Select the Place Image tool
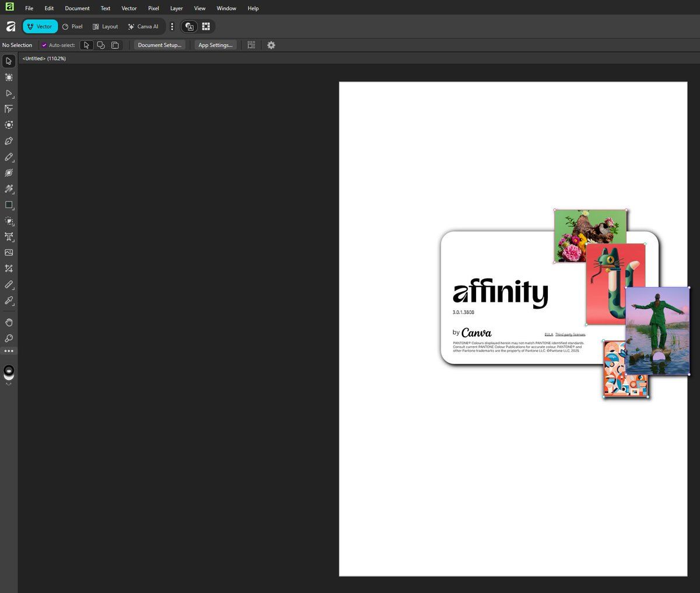Screen dimensions: 700x593 (9, 253)
